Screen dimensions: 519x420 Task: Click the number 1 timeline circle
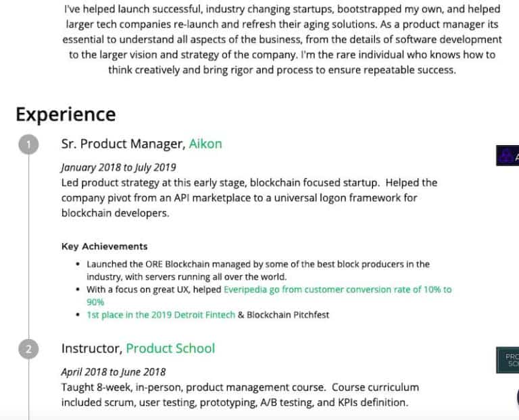pos(28,145)
